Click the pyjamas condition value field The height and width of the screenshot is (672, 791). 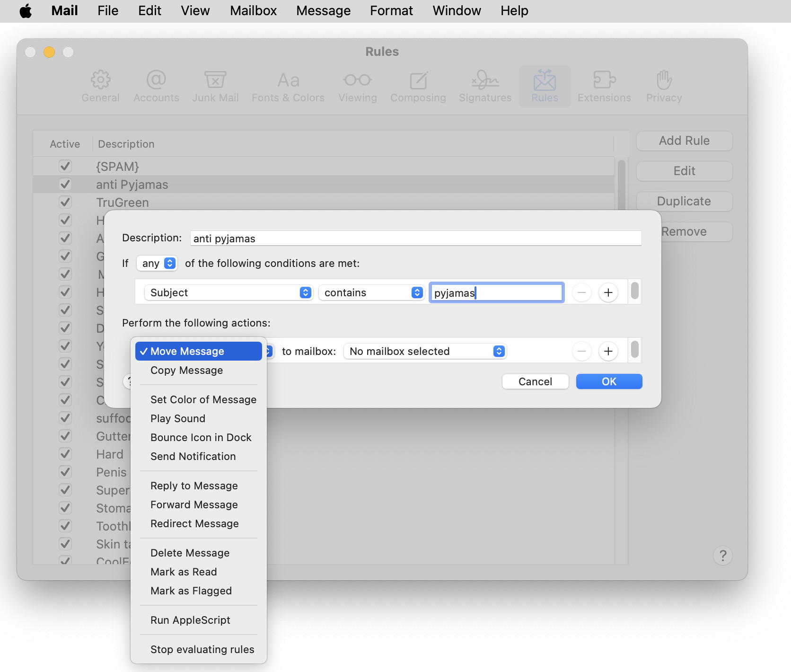click(497, 292)
